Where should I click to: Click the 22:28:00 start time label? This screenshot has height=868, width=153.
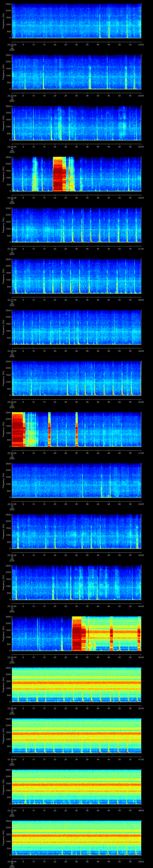tap(12, 351)
